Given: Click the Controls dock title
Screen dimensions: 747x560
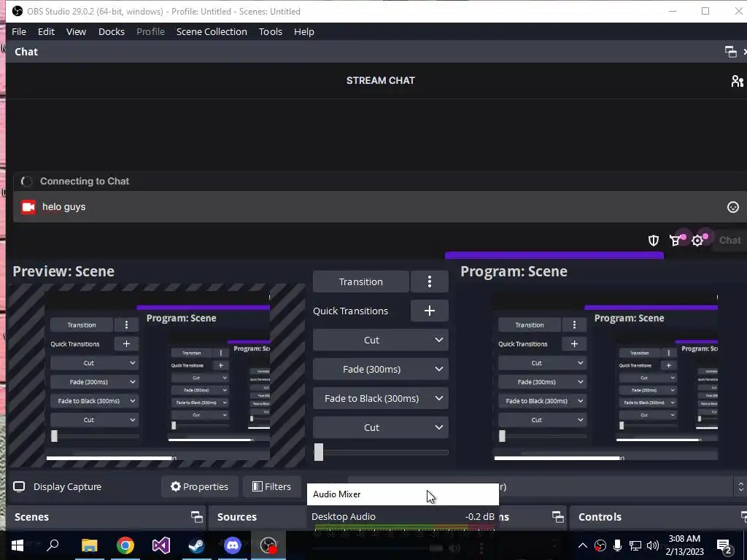Looking at the screenshot, I should coord(600,517).
